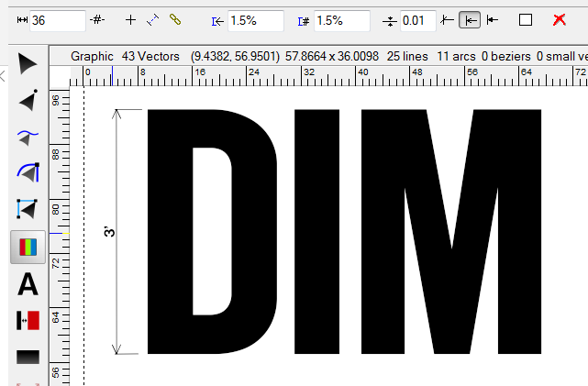Toggle the left dimension arrow style button

point(447,19)
